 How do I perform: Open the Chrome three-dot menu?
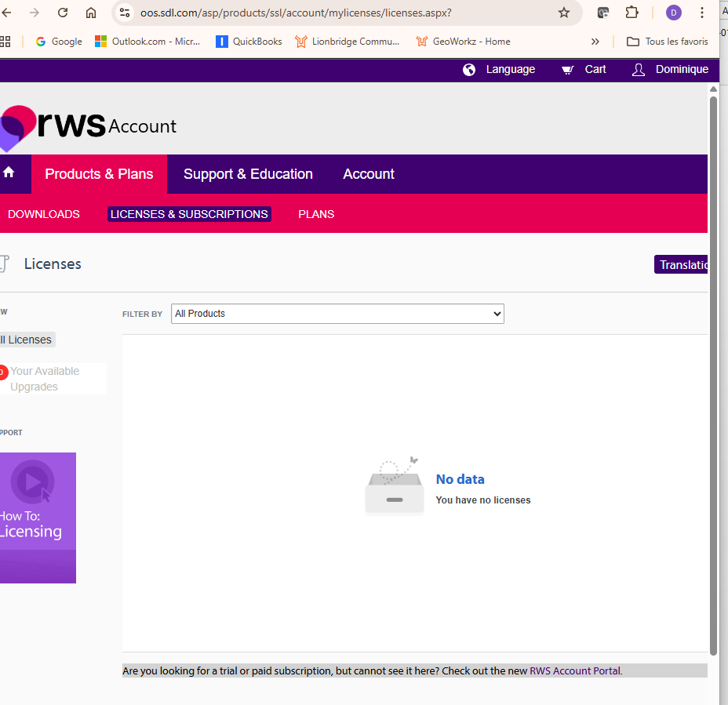coord(702,13)
